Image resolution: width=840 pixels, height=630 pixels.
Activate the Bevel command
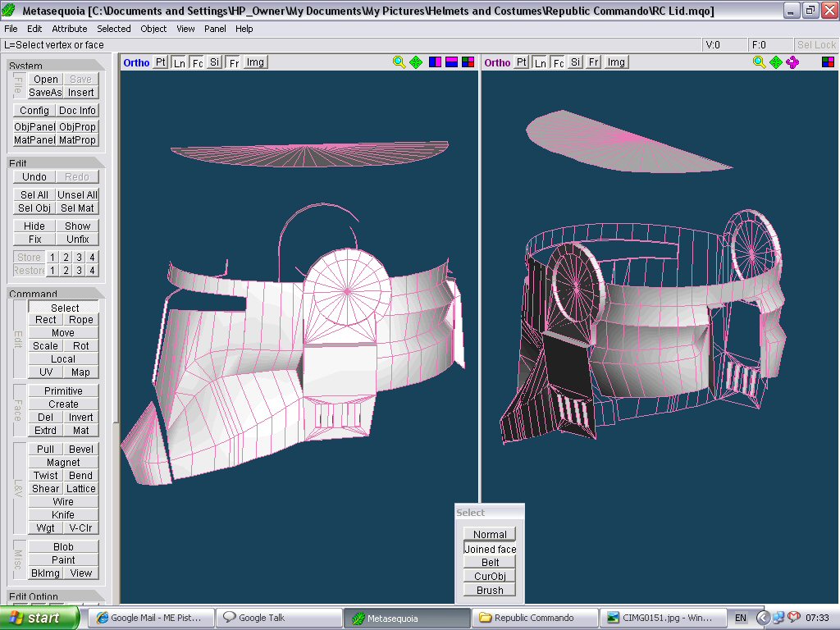click(81, 449)
